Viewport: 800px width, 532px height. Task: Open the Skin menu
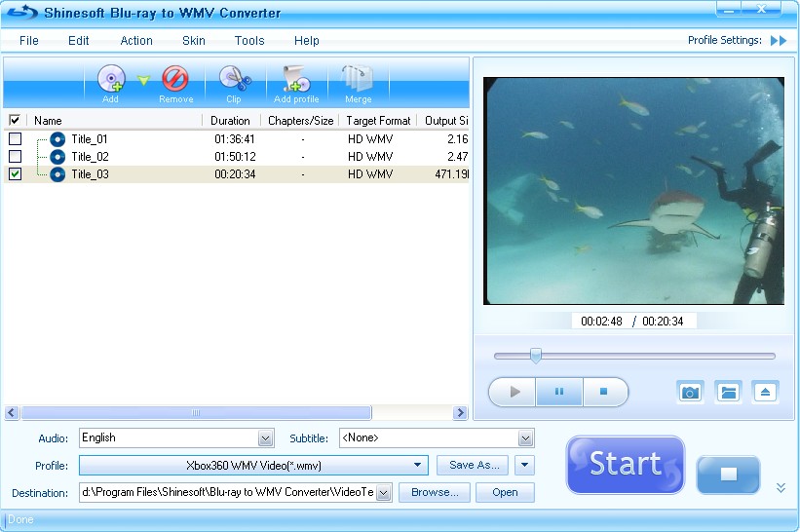pos(193,41)
